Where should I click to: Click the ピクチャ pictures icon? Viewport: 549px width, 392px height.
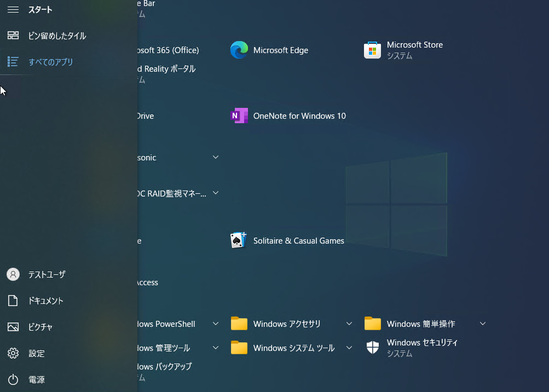(x=13, y=327)
